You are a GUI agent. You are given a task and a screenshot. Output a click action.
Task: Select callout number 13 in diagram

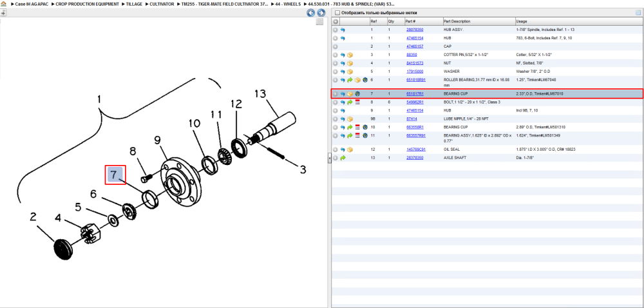coord(260,94)
